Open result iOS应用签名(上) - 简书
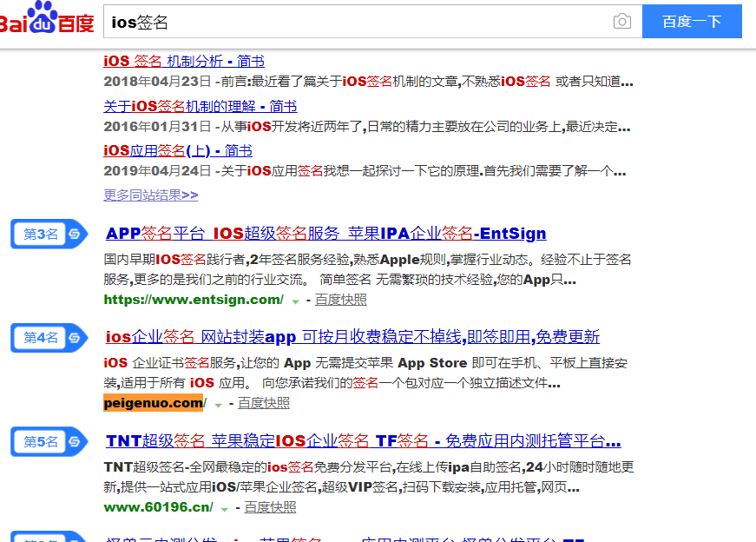Image resolution: width=756 pixels, height=542 pixels. point(177,150)
